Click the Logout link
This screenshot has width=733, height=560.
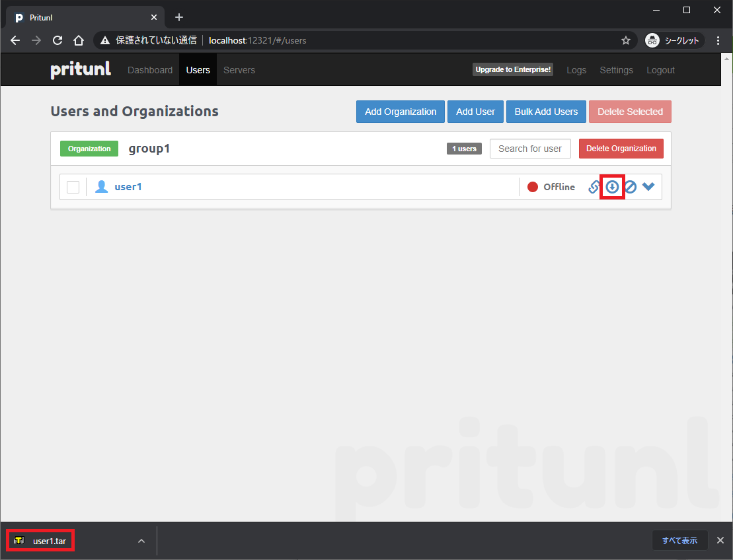click(660, 70)
